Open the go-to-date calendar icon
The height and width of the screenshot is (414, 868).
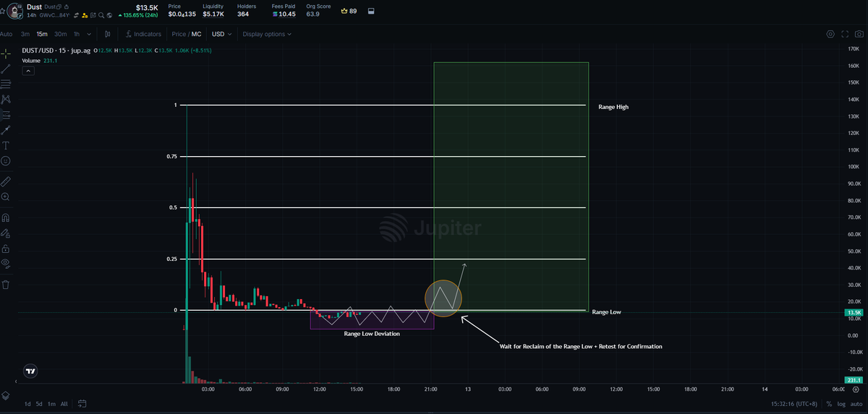tap(82, 403)
